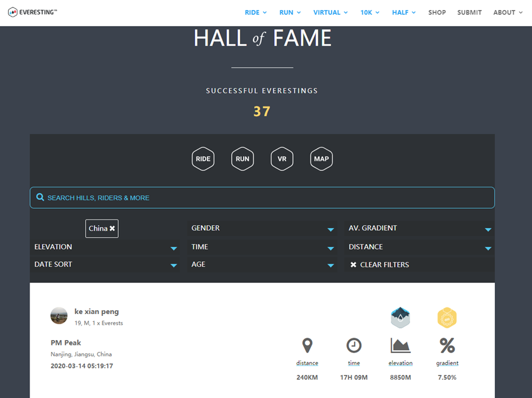Remove the China filter tag
The image size is (532, 398).
[112, 228]
